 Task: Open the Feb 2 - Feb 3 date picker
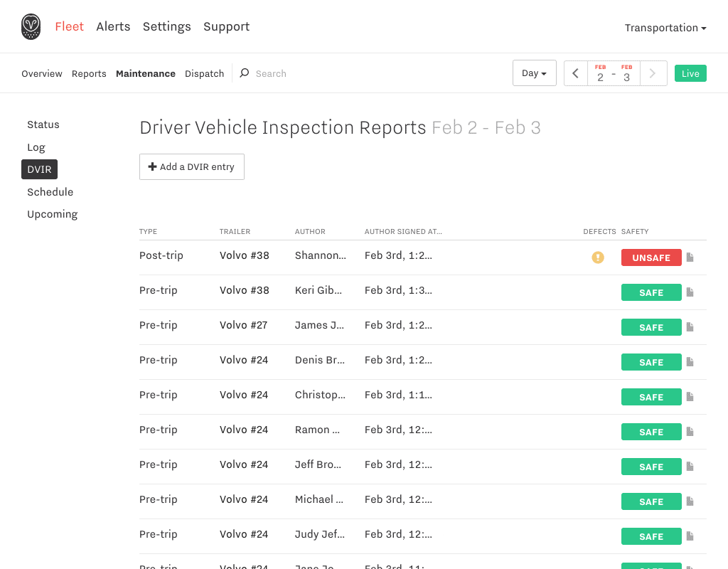[614, 73]
